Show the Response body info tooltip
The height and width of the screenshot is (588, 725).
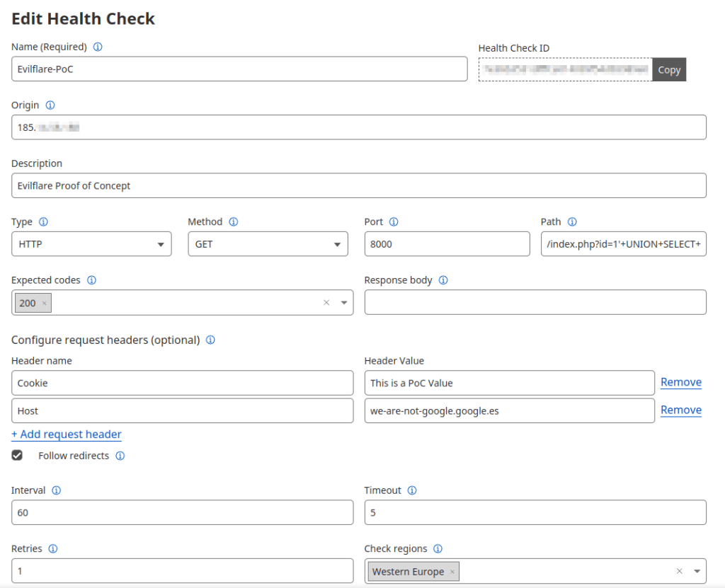(x=443, y=280)
